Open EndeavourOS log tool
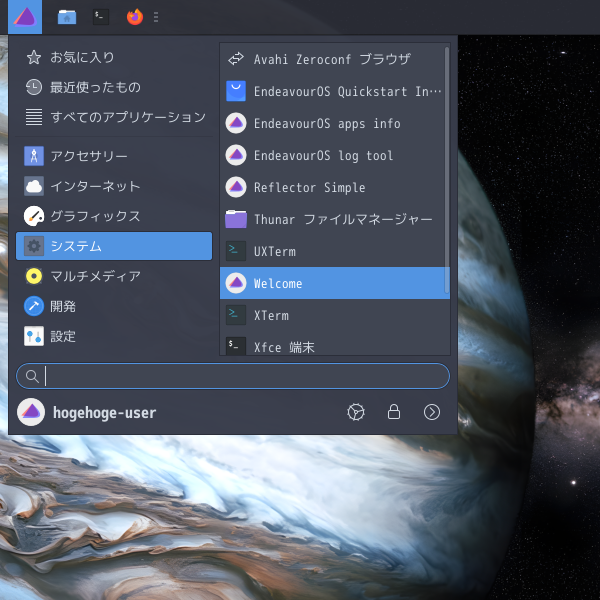This screenshot has width=600, height=600. [332, 155]
